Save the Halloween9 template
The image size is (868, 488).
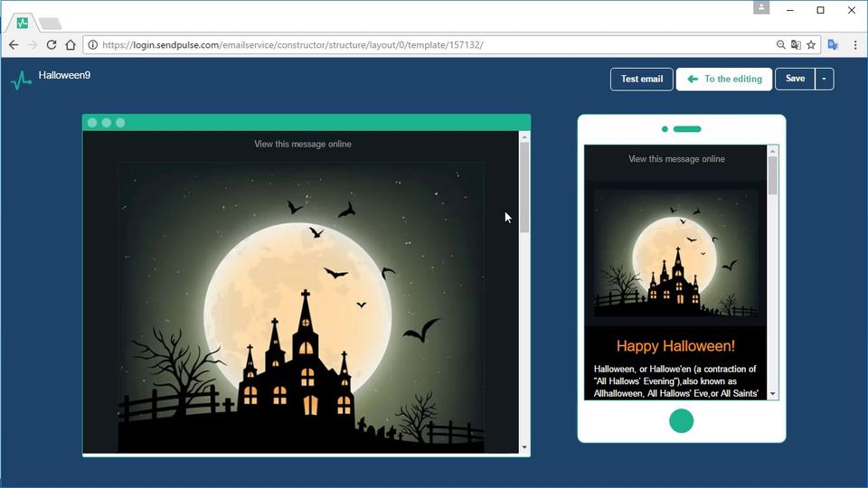coord(795,80)
